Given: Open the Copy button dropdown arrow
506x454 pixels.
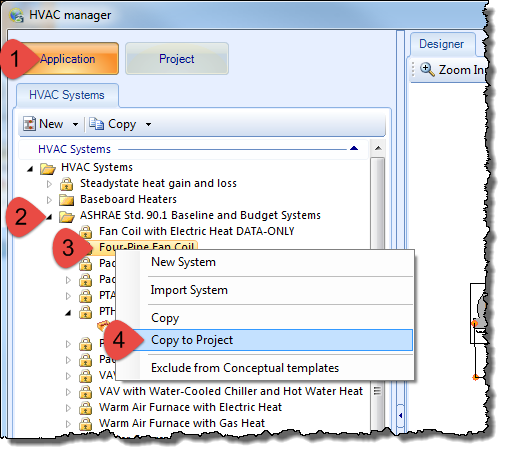Looking at the screenshot, I should click(x=148, y=124).
